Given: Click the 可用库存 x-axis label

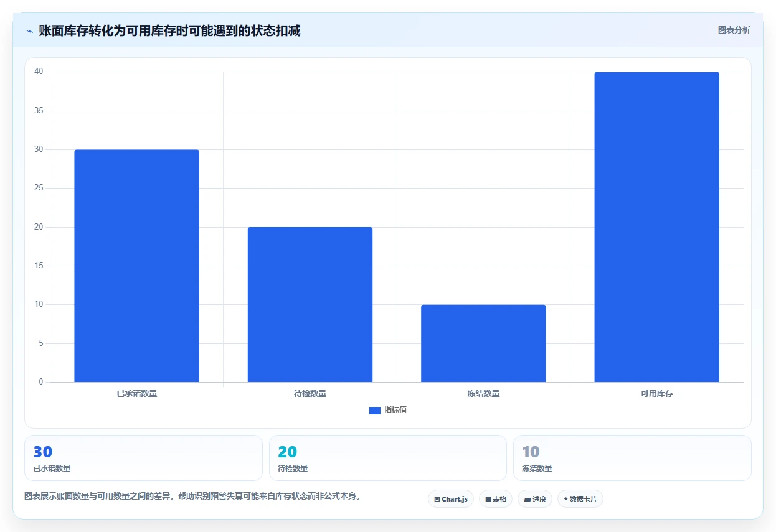Looking at the screenshot, I should [x=657, y=394].
